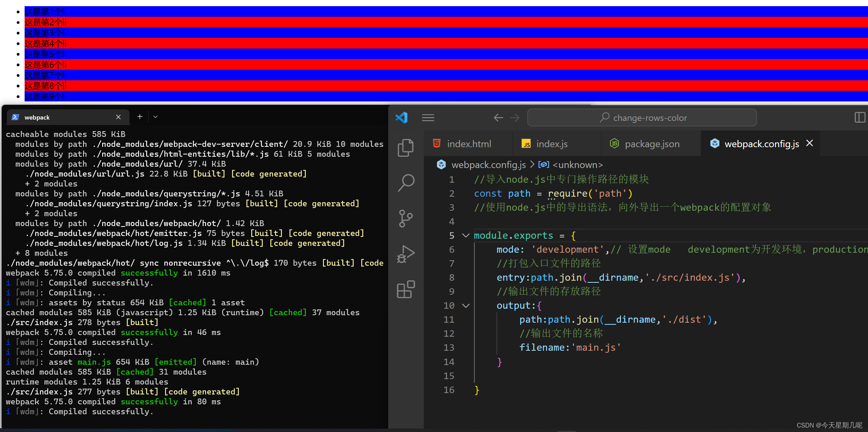Switch to the index.js editor tab
The height and width of the screenshot is (432, 868).
click(551, 144)
